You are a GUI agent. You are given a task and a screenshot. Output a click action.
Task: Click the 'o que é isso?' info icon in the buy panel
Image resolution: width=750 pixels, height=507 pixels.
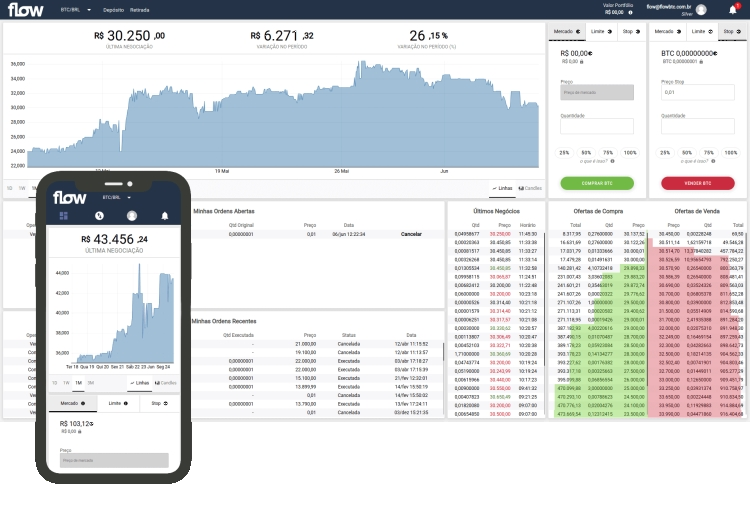click(613, 161)
